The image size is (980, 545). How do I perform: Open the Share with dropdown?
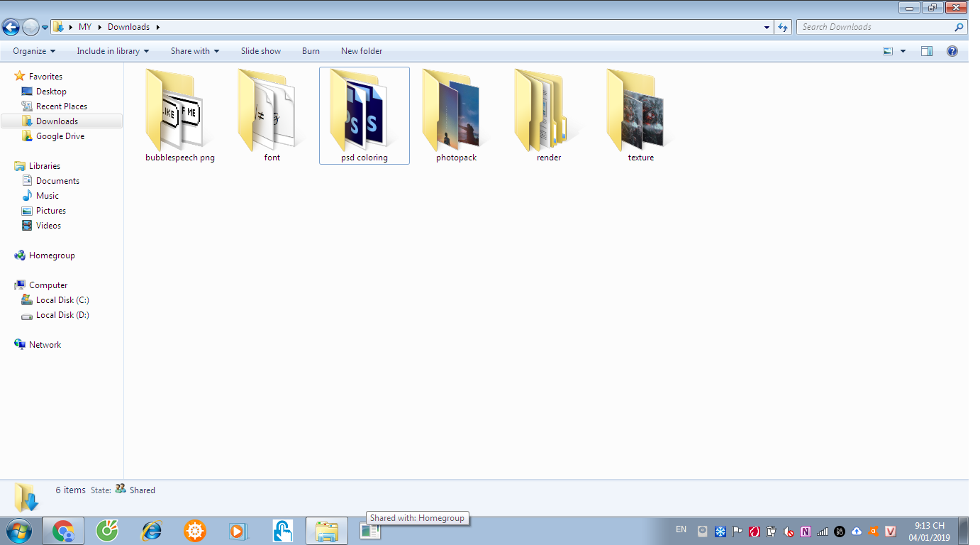point(195,51)
